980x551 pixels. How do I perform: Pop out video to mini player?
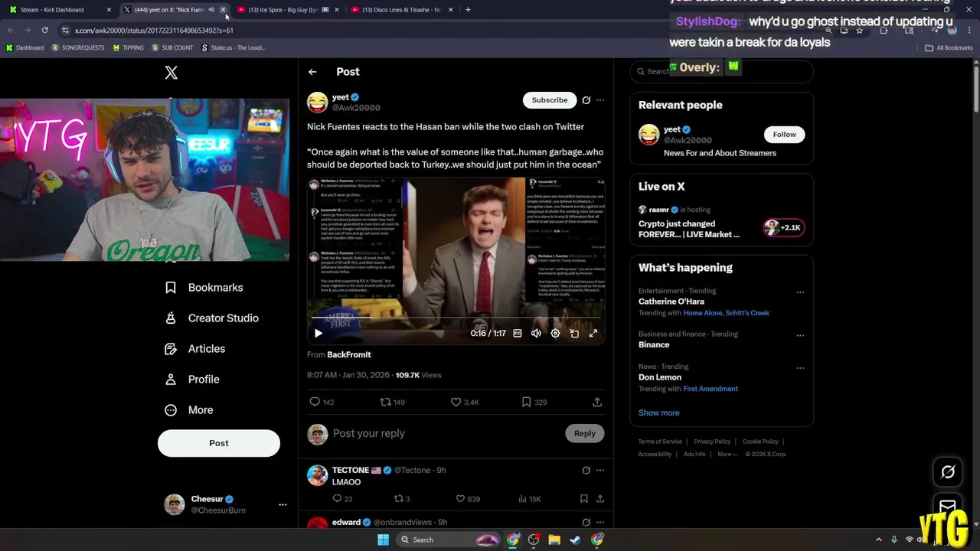tap(574, 333)
